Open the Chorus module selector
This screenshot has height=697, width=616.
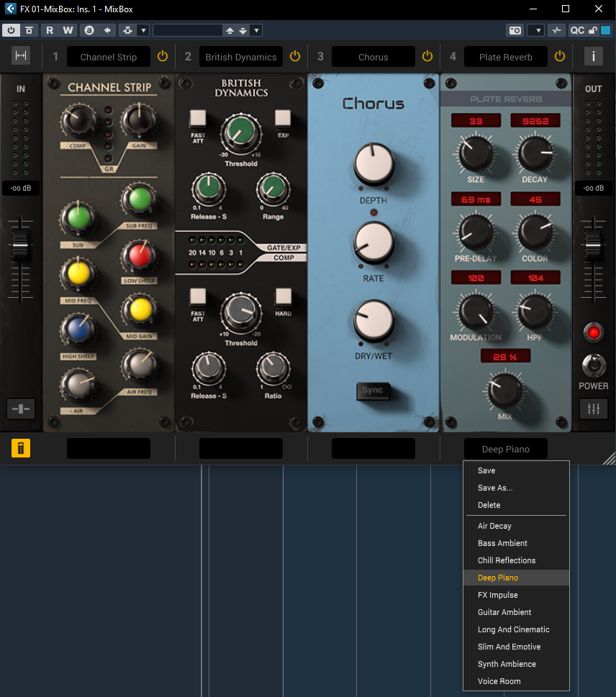pyautogui.click(x=373, y=57)
